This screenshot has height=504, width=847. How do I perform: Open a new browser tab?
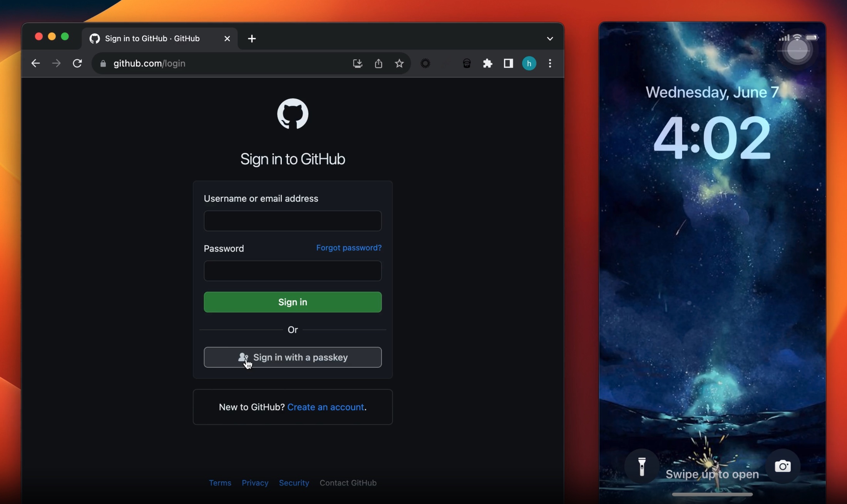pyautogui.click(x=252, y=39)
